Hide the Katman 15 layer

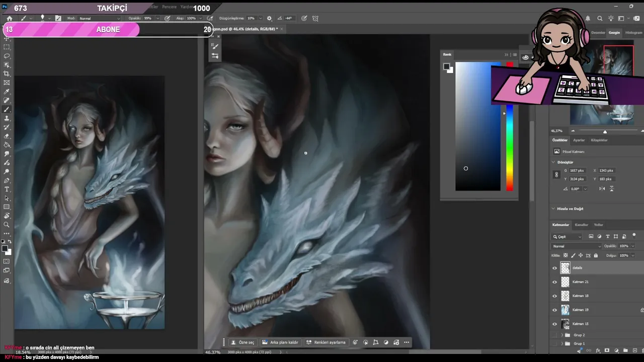point(555,324)
